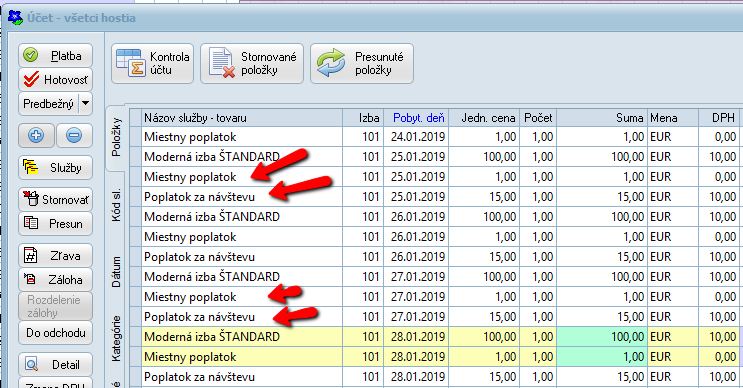This screenshot has width=743, height=388.
Task: Click the Presun transfer button
Action: 55,224
